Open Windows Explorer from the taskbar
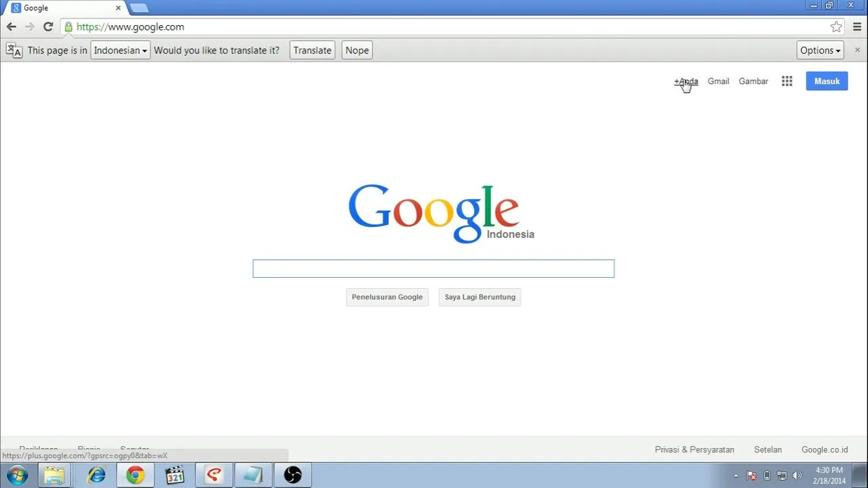 (x=54, y=475)
